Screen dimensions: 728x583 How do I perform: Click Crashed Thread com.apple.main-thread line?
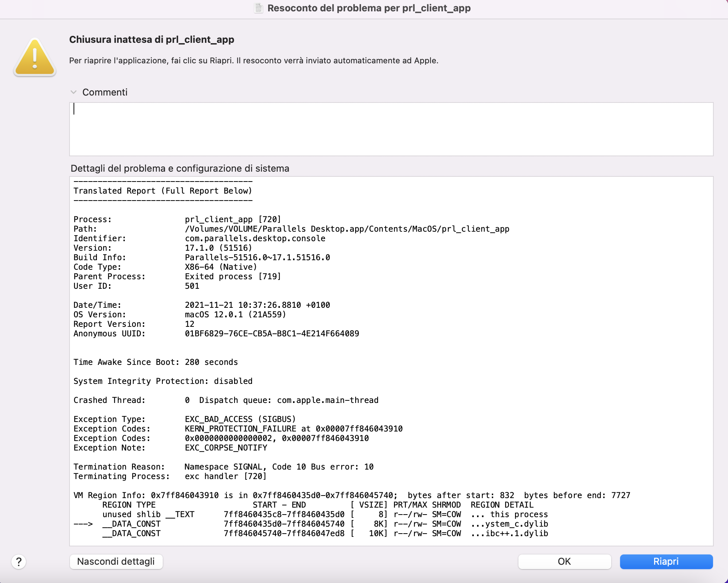pos(226,400)
